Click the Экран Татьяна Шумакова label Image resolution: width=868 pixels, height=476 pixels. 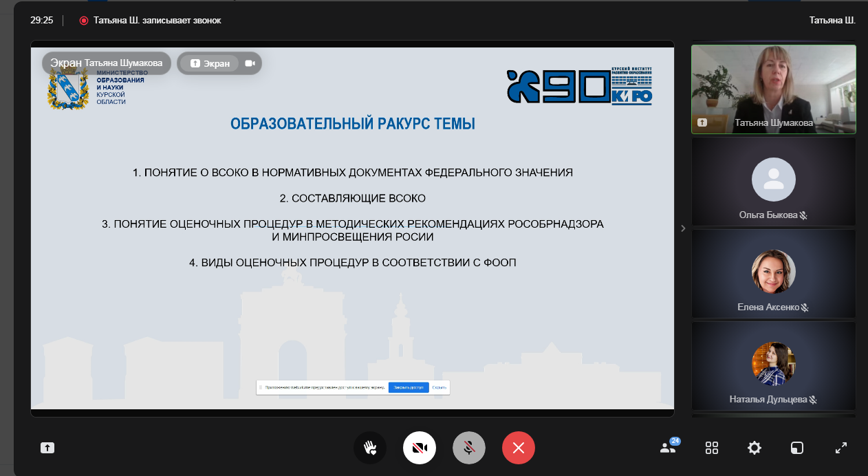pos(107,63)
